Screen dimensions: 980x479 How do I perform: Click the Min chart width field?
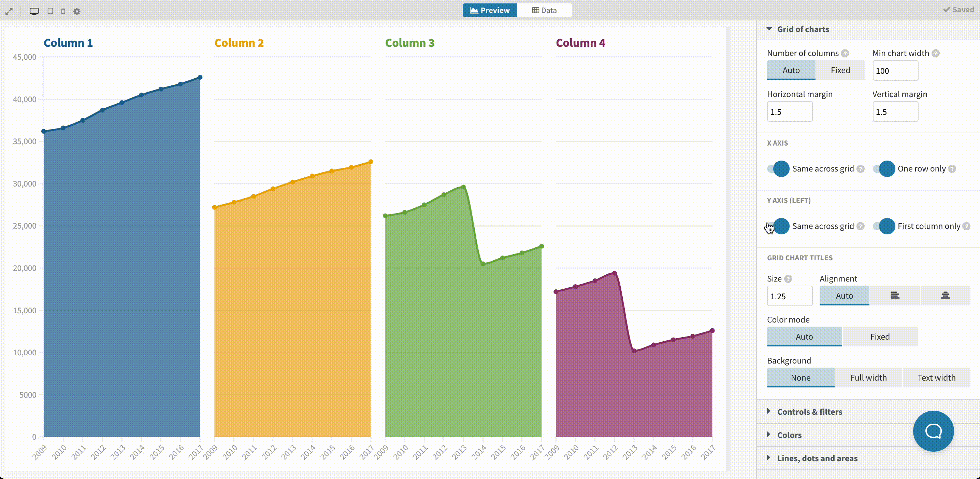point(895,71)
